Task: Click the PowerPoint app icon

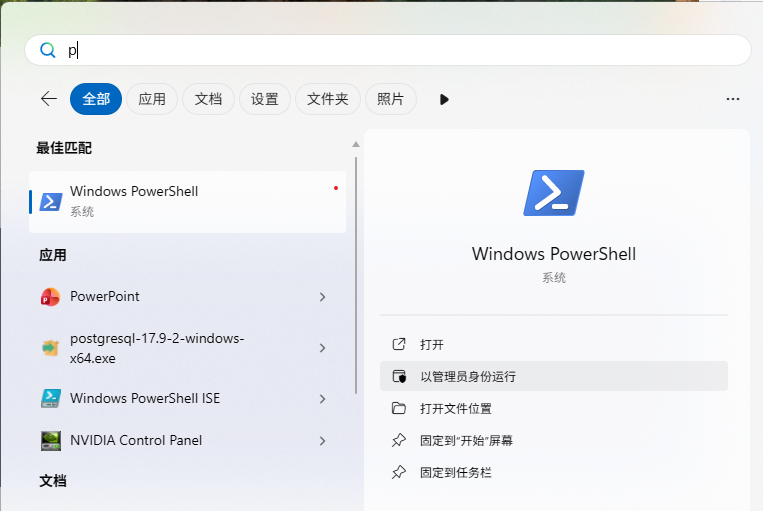Action: (x=50, y=297)
